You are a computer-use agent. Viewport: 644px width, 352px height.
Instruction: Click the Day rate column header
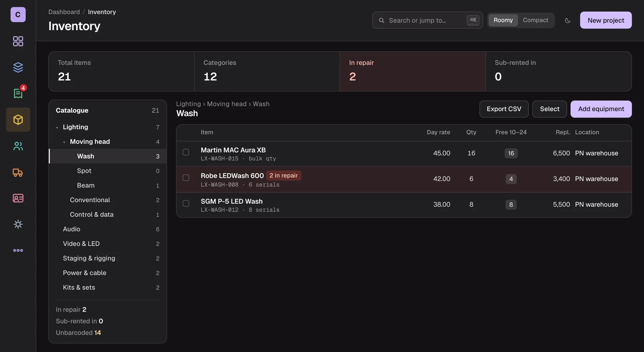pyautogui.click(x=438, y=132)
